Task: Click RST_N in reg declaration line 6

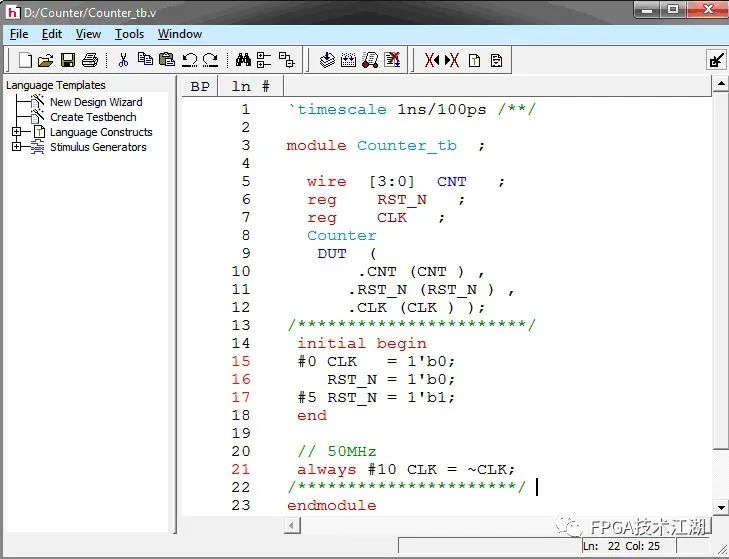Action: [x=402, y=200]
